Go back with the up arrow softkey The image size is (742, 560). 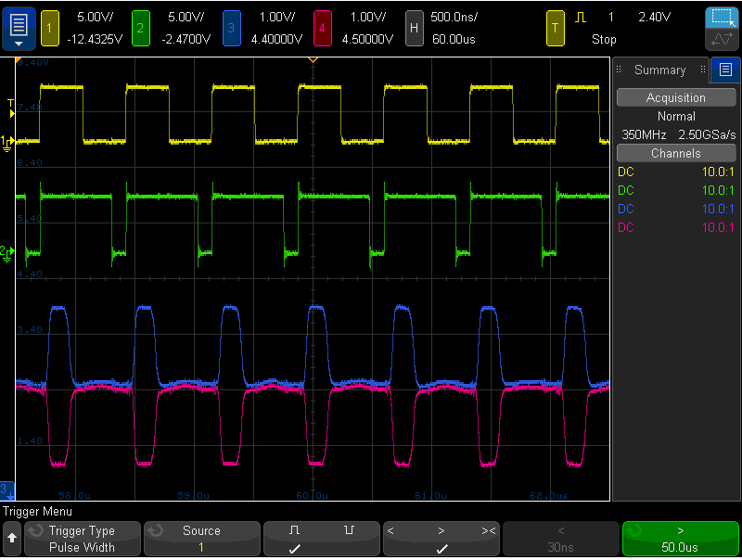pos(12,539)
